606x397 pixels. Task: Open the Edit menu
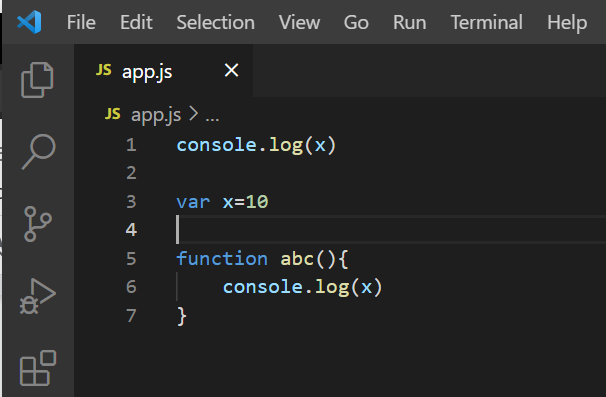pyautogui.click(x=136, y=22)
